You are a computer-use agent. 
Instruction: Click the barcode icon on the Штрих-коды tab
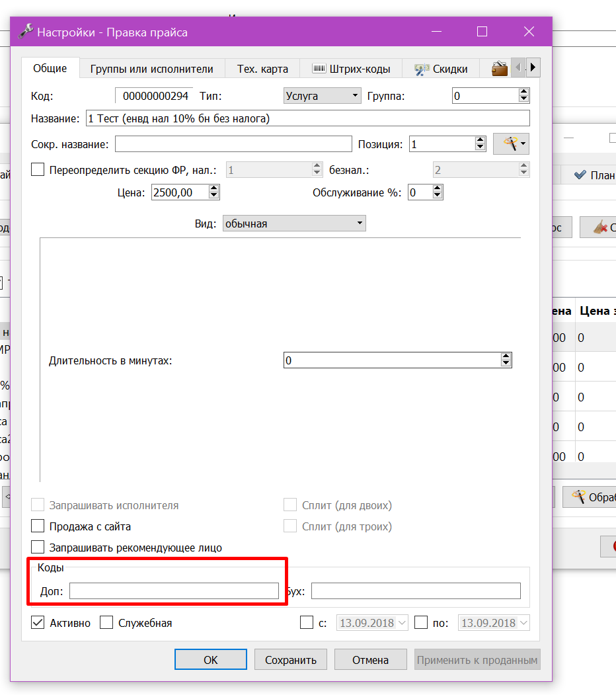point(319,68)
